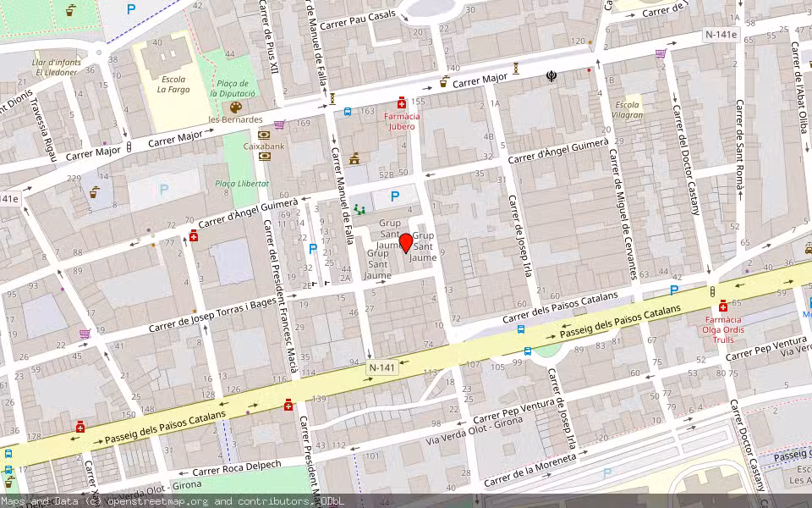Click the Plaça Llibertat label

click(x=242, y=184)
